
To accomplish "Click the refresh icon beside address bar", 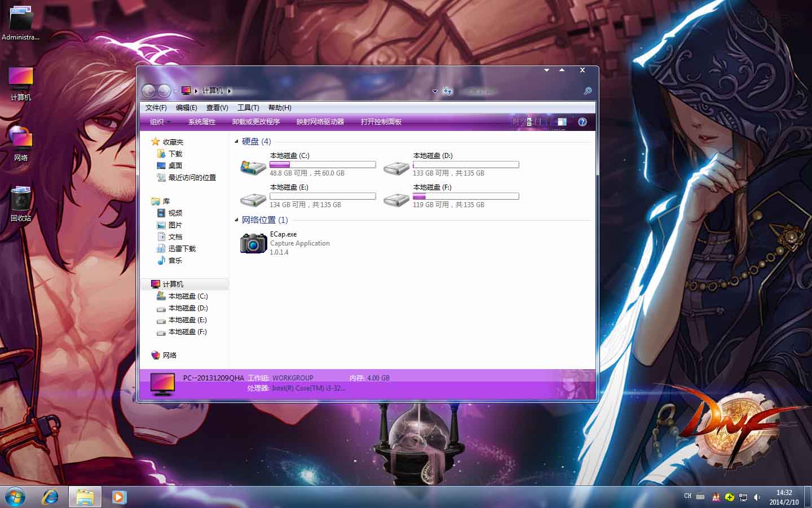I will point(448,91).
